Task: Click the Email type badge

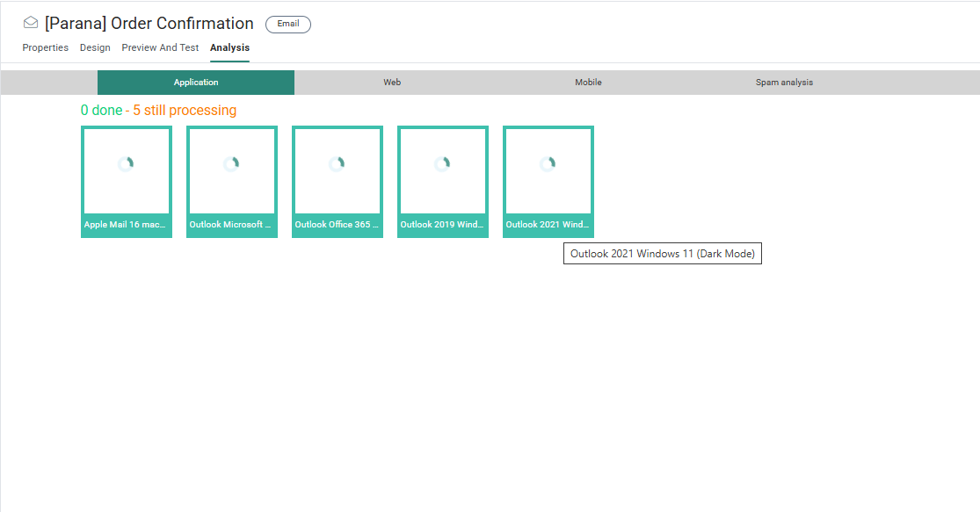Action: point(288,25)
